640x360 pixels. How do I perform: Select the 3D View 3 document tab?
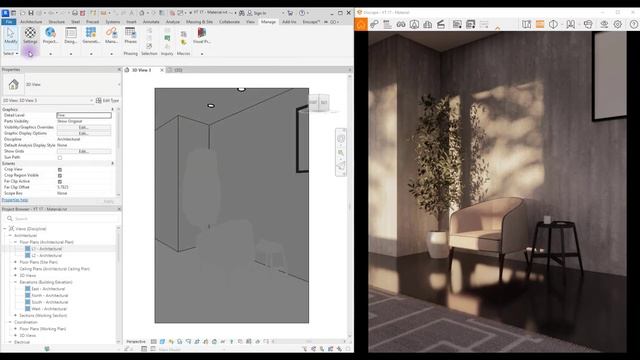coord(142,70)
